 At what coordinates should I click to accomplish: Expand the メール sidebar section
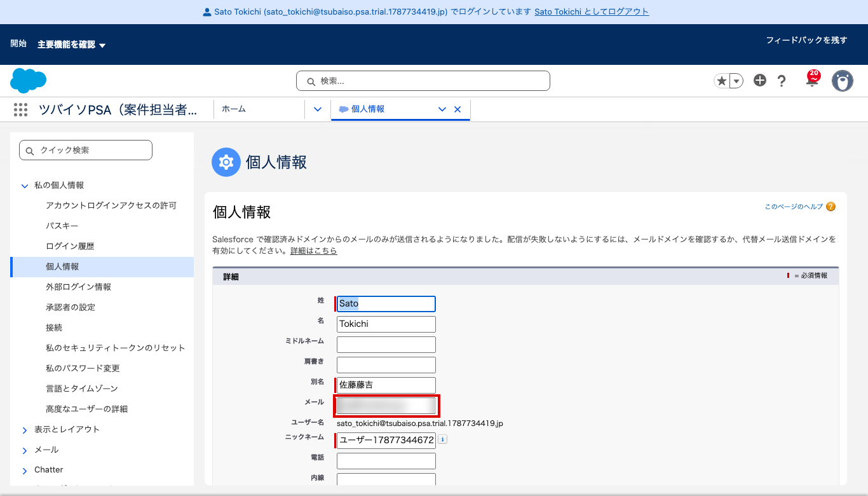25,450
